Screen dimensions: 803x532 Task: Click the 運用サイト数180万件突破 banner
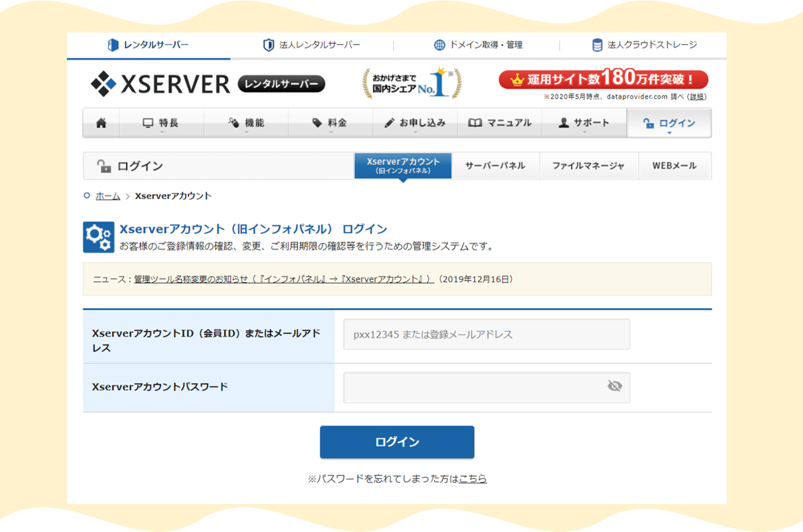click(x=603, y=80)
